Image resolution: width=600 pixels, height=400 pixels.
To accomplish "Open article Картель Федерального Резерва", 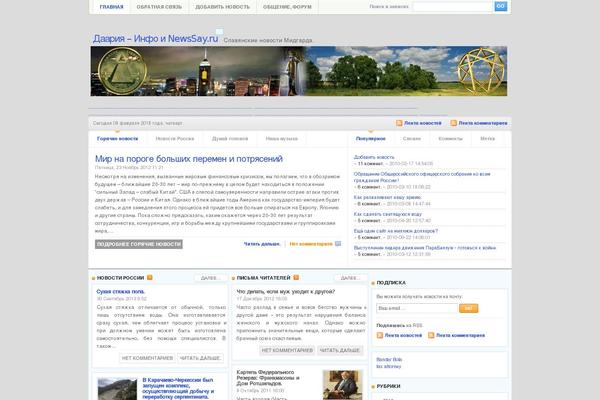I will click(x=268, y=378).
